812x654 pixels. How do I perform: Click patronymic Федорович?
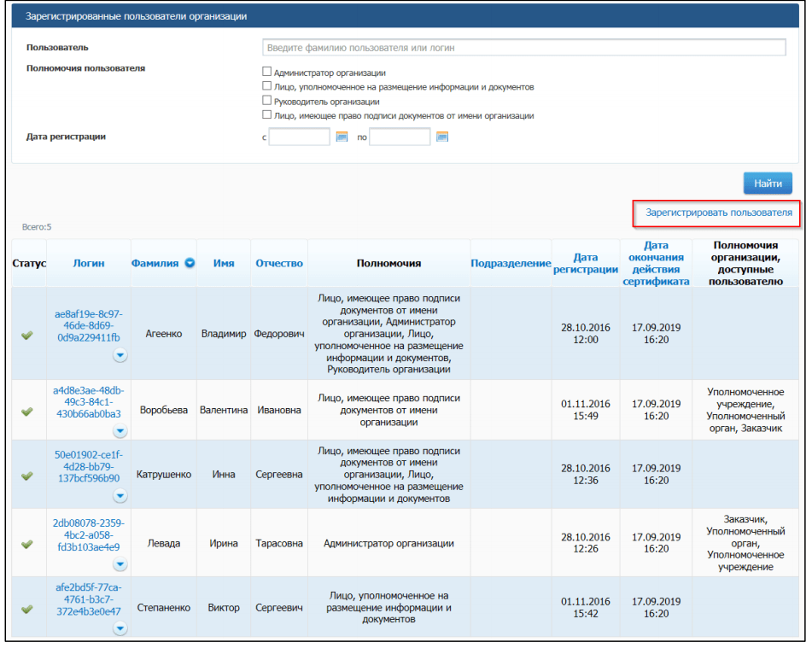click(x=279, y=334)
